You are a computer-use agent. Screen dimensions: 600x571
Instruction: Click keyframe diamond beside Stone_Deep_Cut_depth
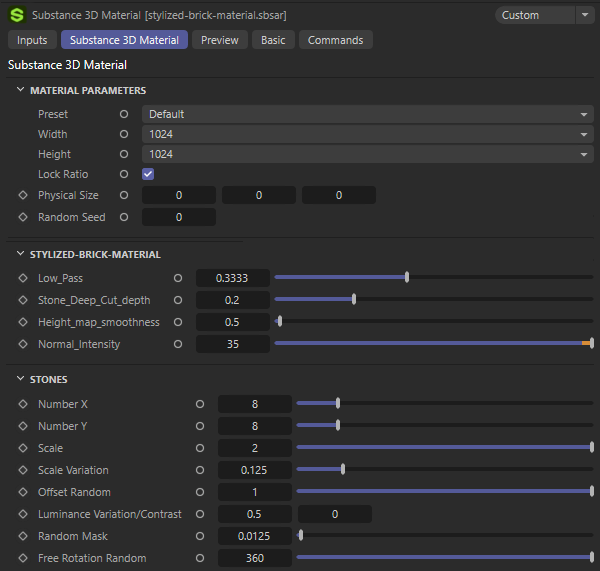point(23,300)
